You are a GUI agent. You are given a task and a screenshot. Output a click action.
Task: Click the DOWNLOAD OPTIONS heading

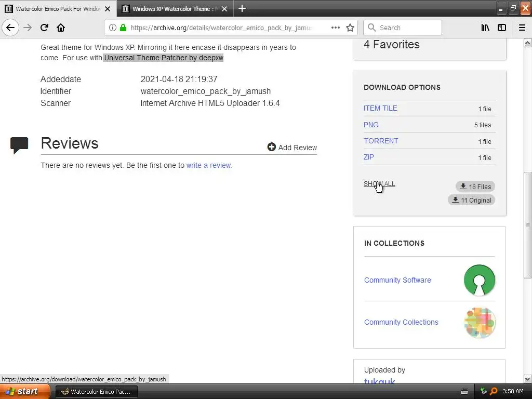[402, 87]
